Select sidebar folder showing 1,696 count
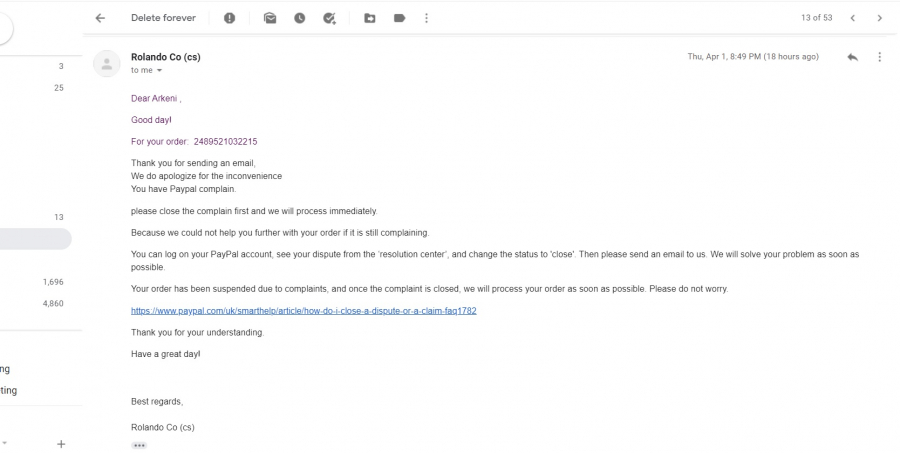The image size is (900, 453). pyautogui.click(x=36, y=282)
